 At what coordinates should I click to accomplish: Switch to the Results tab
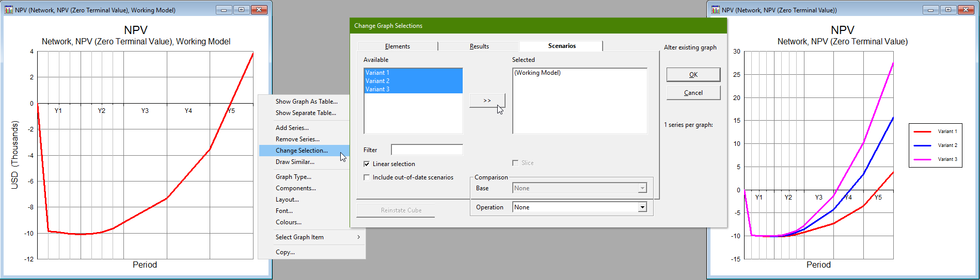pyautogui.click(x=479, y=46)
